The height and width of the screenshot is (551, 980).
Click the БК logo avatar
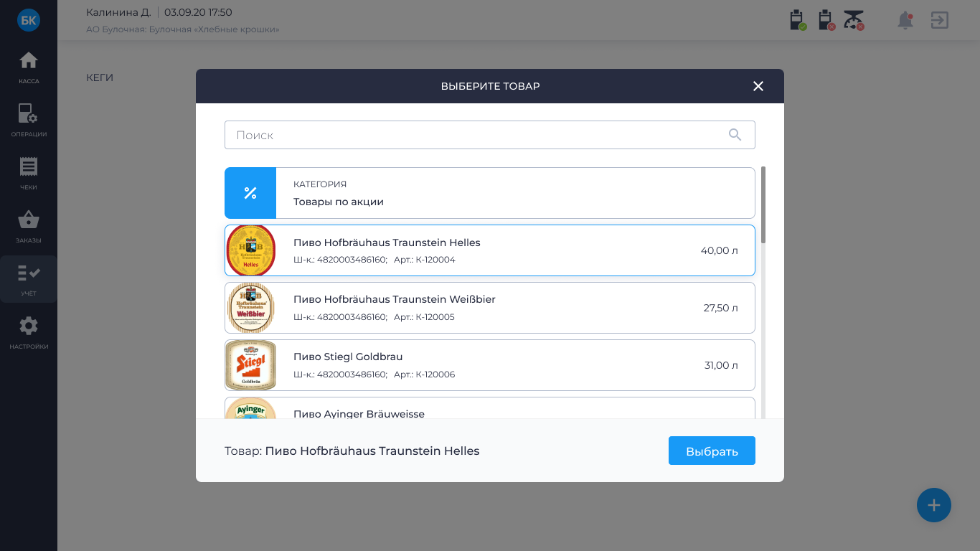pyautogui.click(x=29, y=20)
